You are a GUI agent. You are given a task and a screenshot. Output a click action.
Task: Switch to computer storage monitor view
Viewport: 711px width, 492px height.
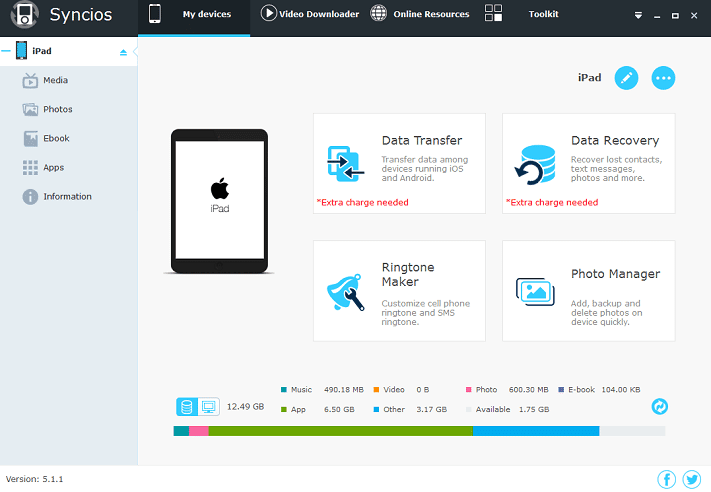tap(209, 407)
